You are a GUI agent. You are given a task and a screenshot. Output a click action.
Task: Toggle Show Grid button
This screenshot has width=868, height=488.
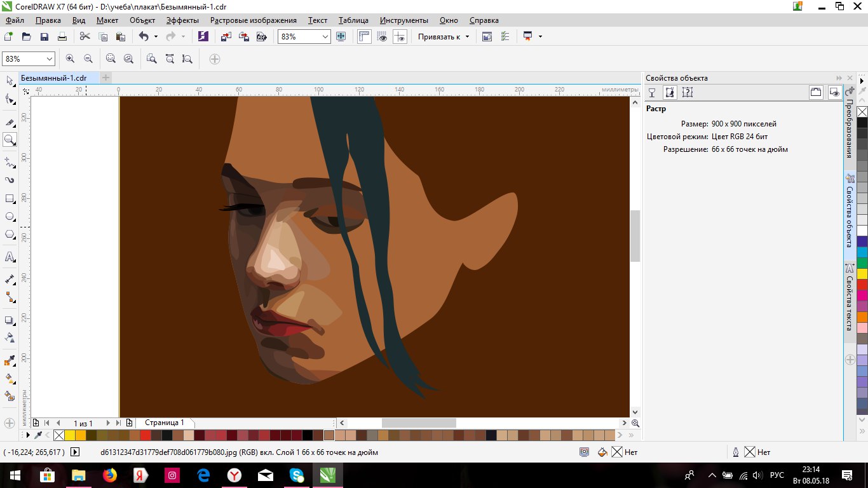382,37
